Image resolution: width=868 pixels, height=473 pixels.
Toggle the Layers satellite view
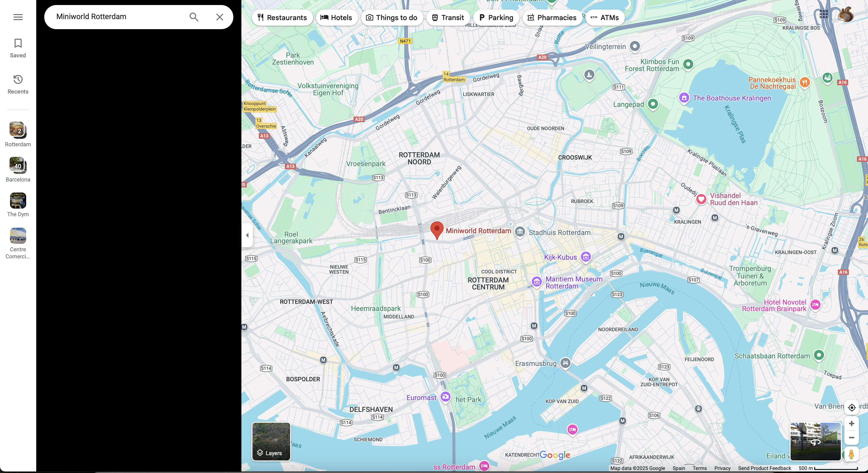pos(271,442)
